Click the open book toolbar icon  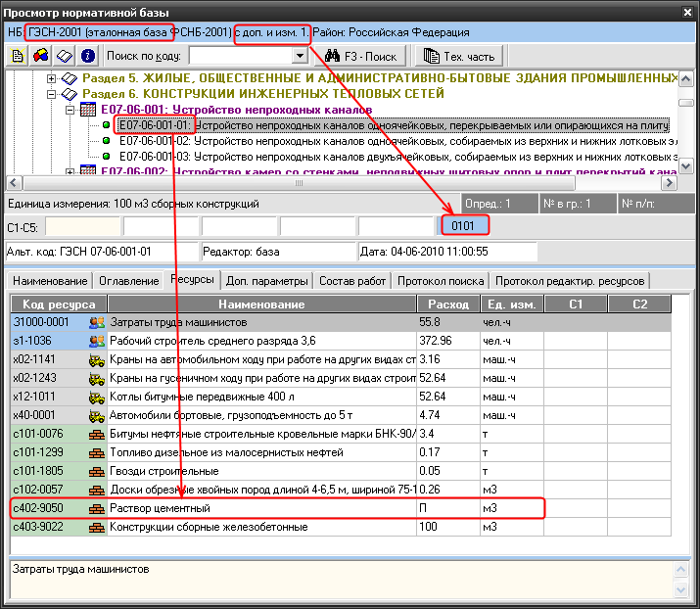65,56
